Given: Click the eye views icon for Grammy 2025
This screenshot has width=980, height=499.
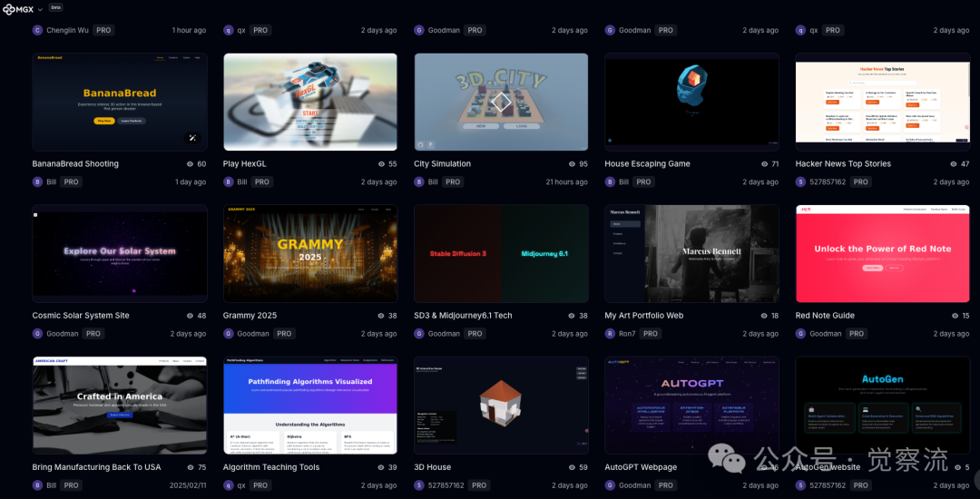Looking at the screenshot, I should pos(381,316).
